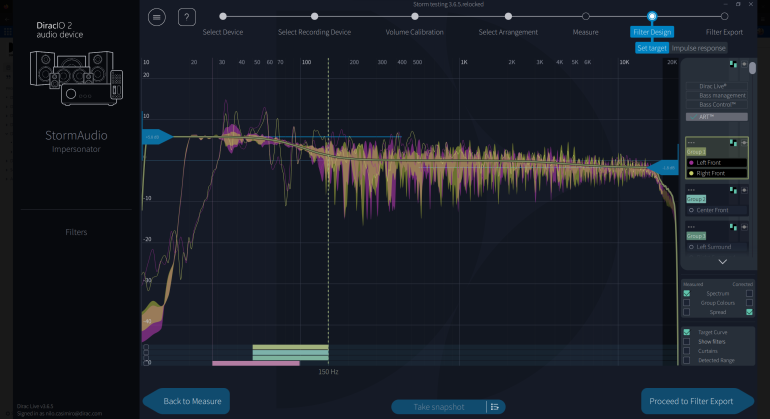
Task: Switch to the Impulse response tab
Action: 699,48
